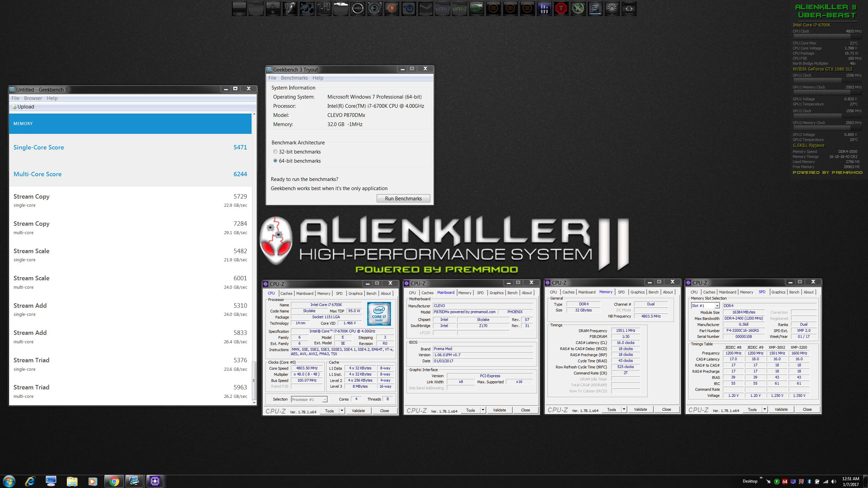868x488 pixels.
Task: Launch Uplay from the top dock
Action: (x=409, y=8)
